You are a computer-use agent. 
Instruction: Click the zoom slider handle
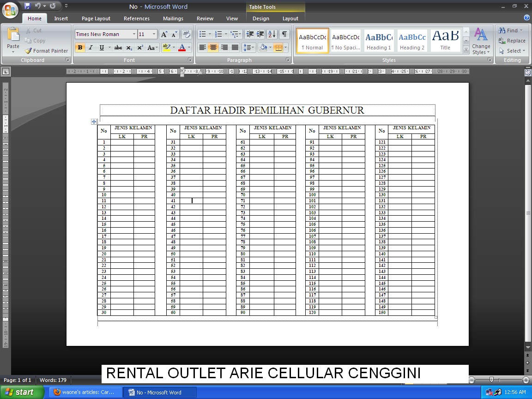491,380
